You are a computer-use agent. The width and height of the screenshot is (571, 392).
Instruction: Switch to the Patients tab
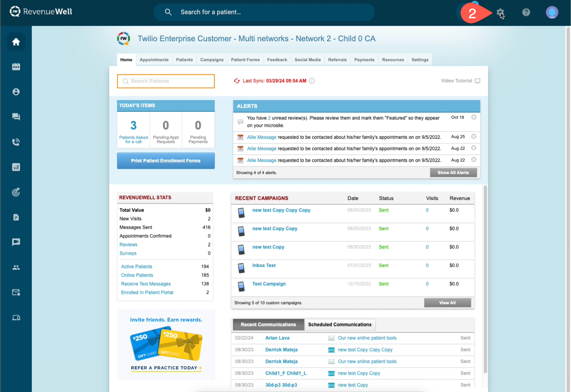coord(184,60)
